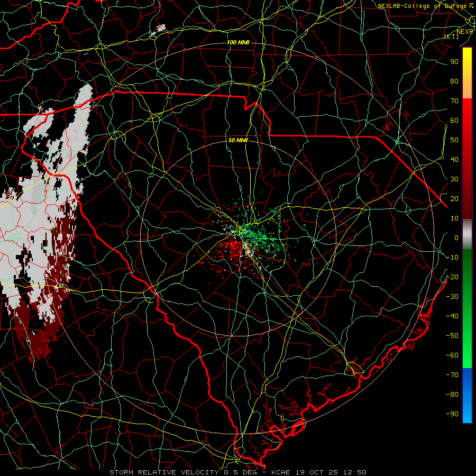This screenshot has height=476, width=476.
Task: Select the positive 80 knot scale label
Action: tap(454, 81)
